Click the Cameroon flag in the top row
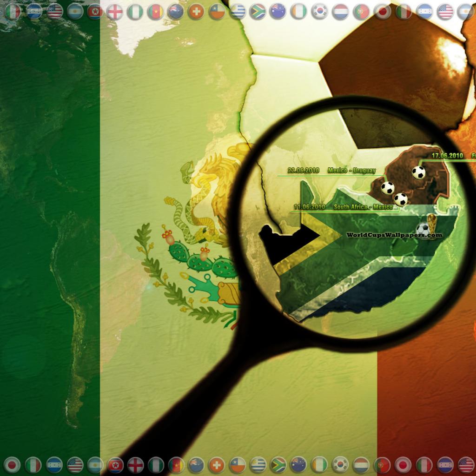The height and width of the screenshot is (476, 476). tap(155, 12)
